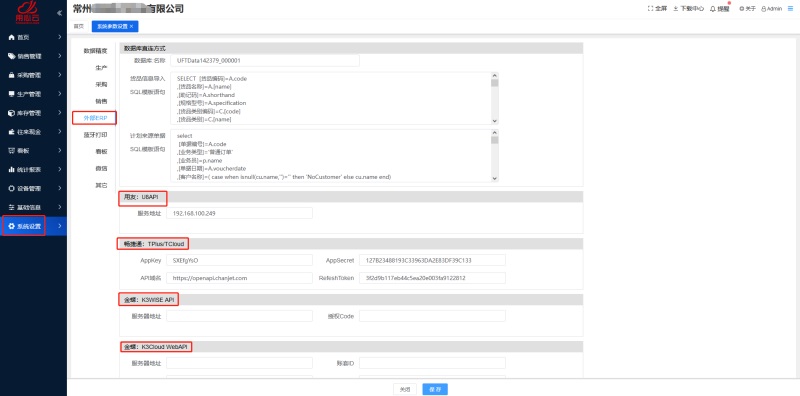Click the tag icon for 销售管理
The width and height of the screenshot is (800, 396).
(x=12, y=56)
